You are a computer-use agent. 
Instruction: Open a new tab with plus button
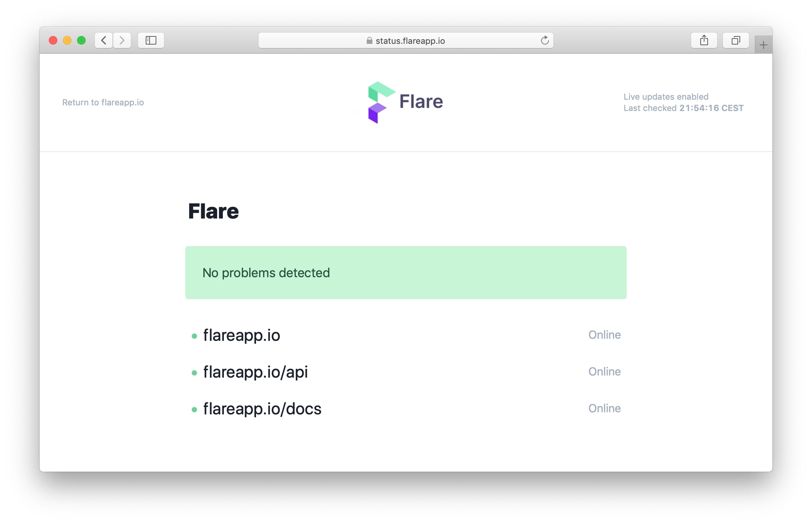(763, 45)
